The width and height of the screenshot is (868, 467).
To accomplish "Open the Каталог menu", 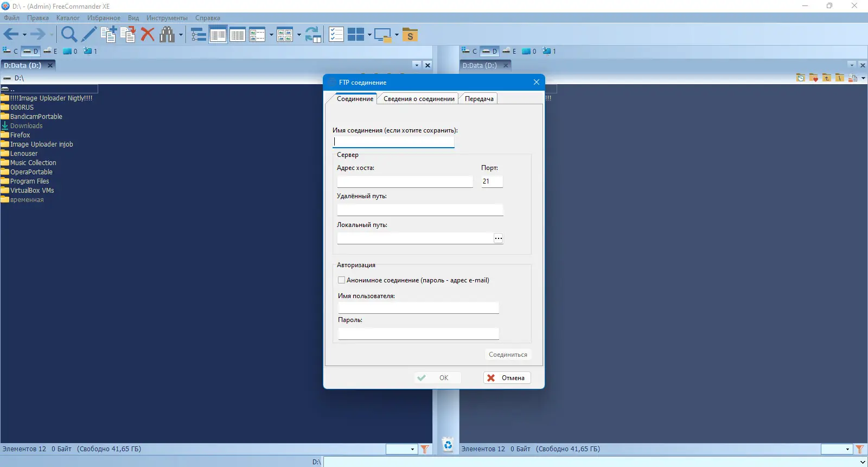I will 68,18.
